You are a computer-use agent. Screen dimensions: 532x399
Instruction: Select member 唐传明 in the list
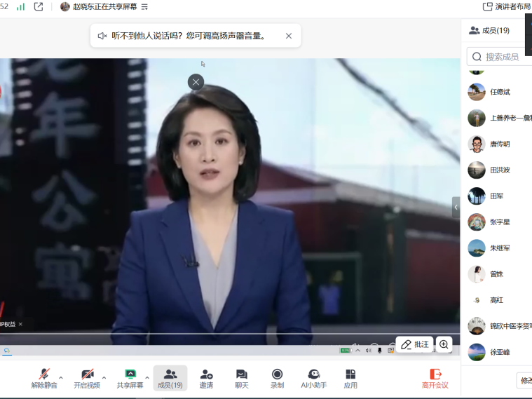pos(498,144)
